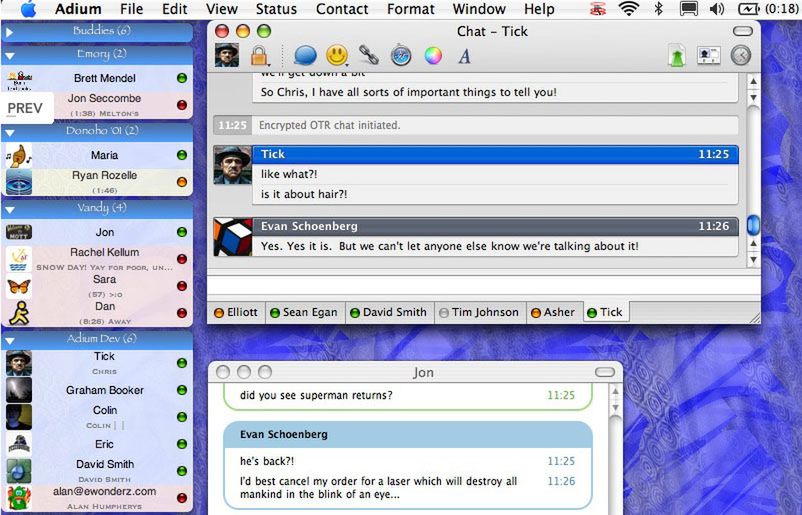Click Sara's butterfly buddy icon
The height and width of the screenshot is (515, 802).
(19, 286)
